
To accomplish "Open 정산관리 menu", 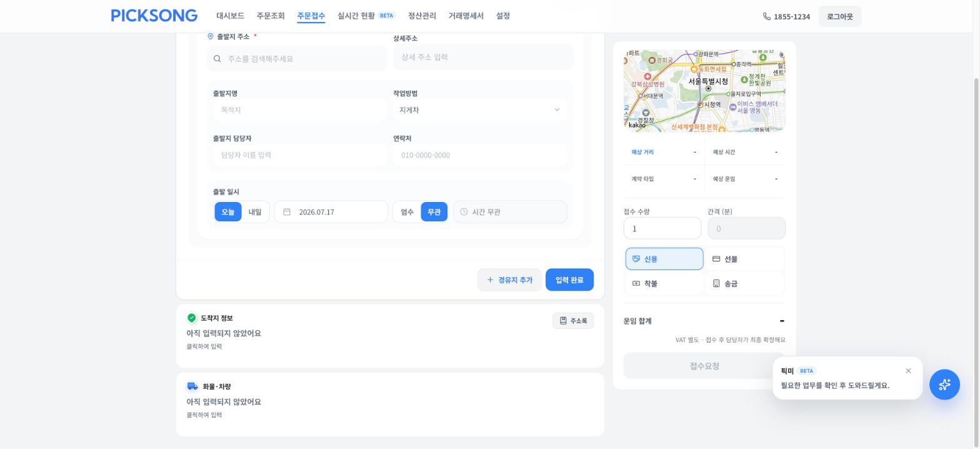I will pos(422,16).
